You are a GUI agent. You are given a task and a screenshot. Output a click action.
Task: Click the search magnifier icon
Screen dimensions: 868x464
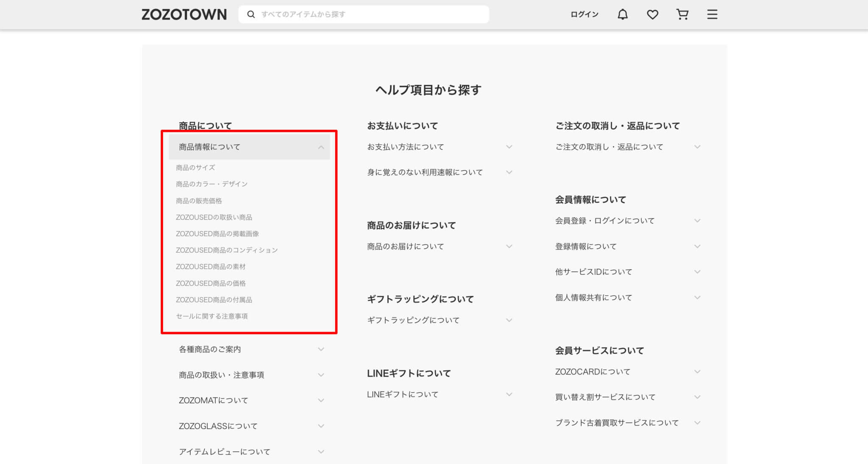251,14
